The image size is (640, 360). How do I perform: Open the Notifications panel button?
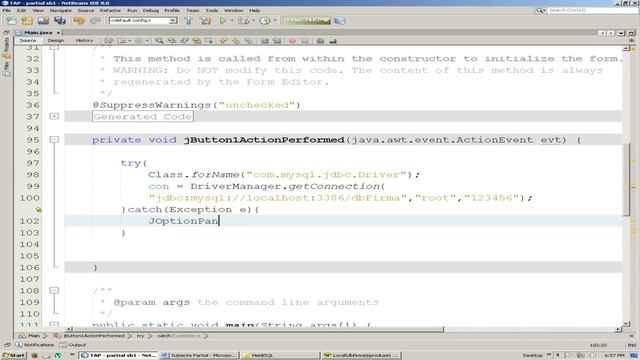pyautogui.click(x=35, y=345)
